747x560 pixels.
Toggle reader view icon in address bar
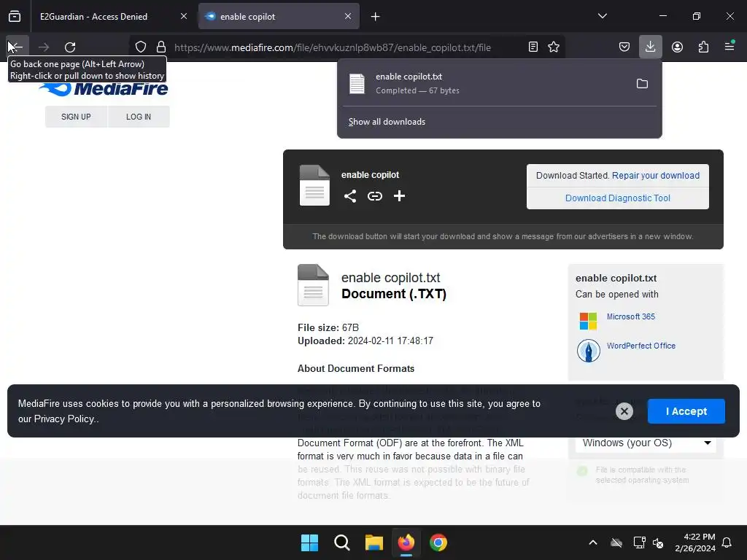[533, 47]
